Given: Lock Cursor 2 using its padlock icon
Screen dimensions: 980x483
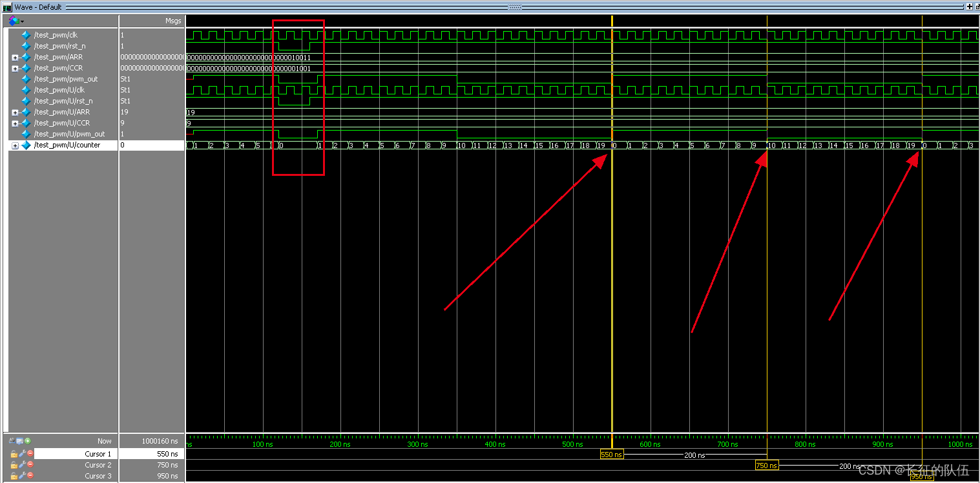Looking at the screenshot, I should pos(14,465).
